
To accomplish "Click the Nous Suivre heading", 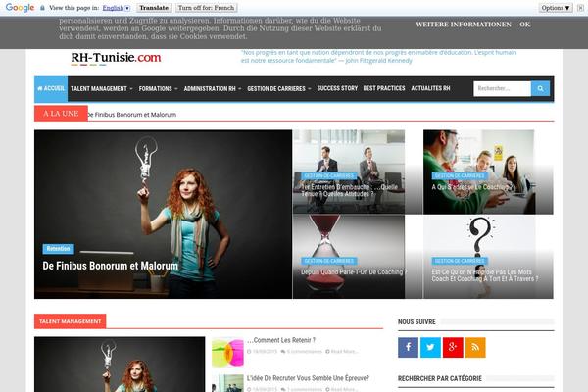I will [416, 321].
